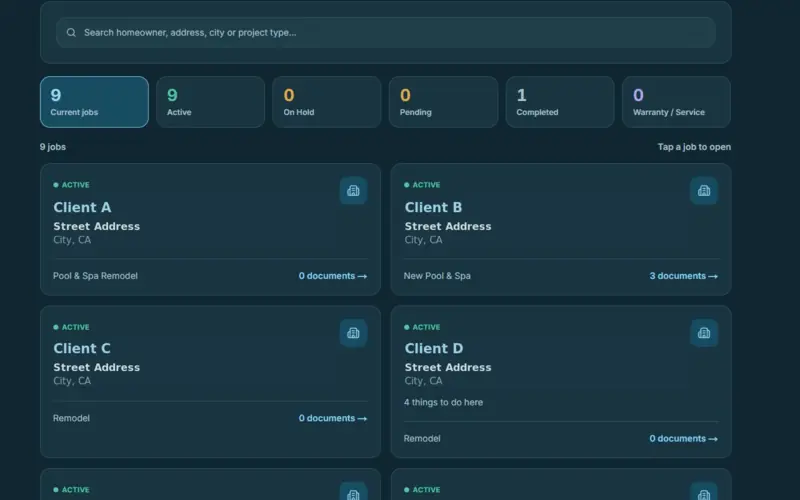Screen dimensions: 800x500
Task: Click Street Address on Client C card
Action: pyautogui.click(x=96, y=368)
